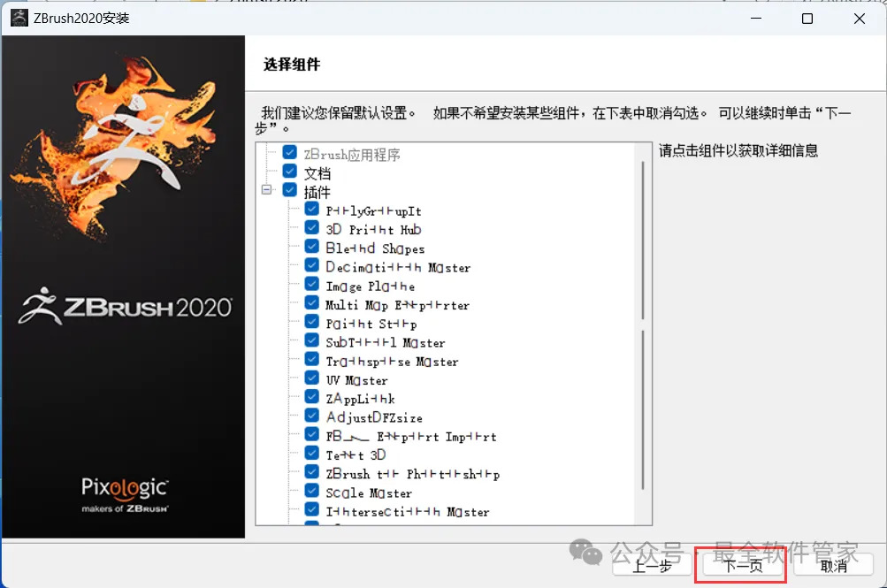Viewport: 887px width, 588px height.
Task: Open the ZBrush2020安装 title bar icon
Action: coord(19,18)
